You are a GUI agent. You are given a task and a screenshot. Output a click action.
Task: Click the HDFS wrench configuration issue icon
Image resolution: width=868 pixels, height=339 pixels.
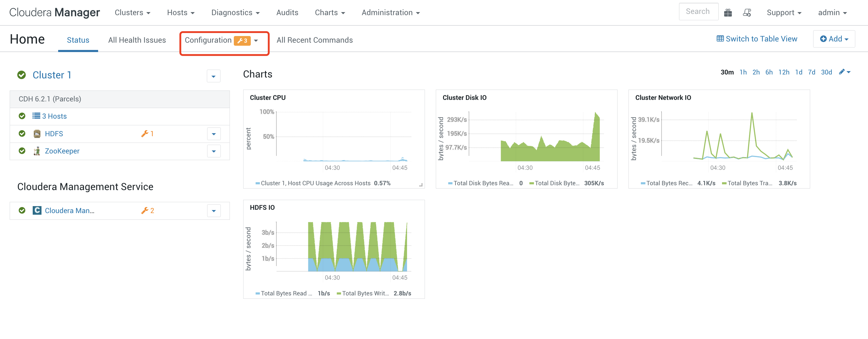(144, 134)
